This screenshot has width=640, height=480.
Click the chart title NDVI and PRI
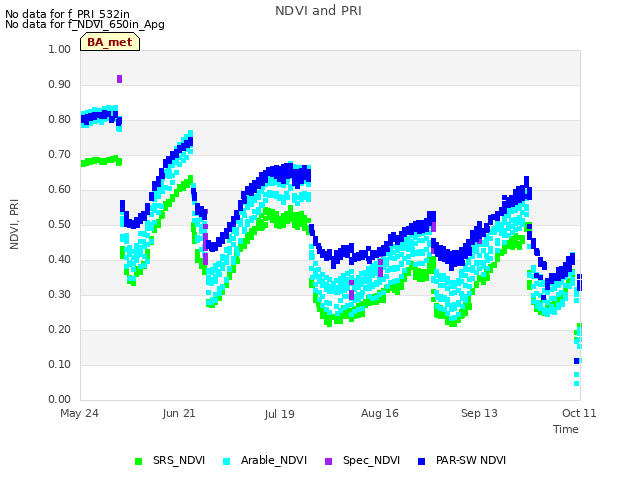(318, 11)
